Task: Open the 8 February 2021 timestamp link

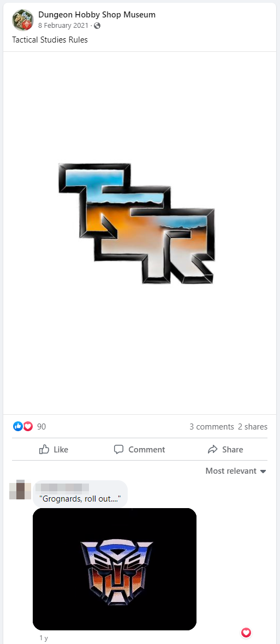Action: [63, 26]
